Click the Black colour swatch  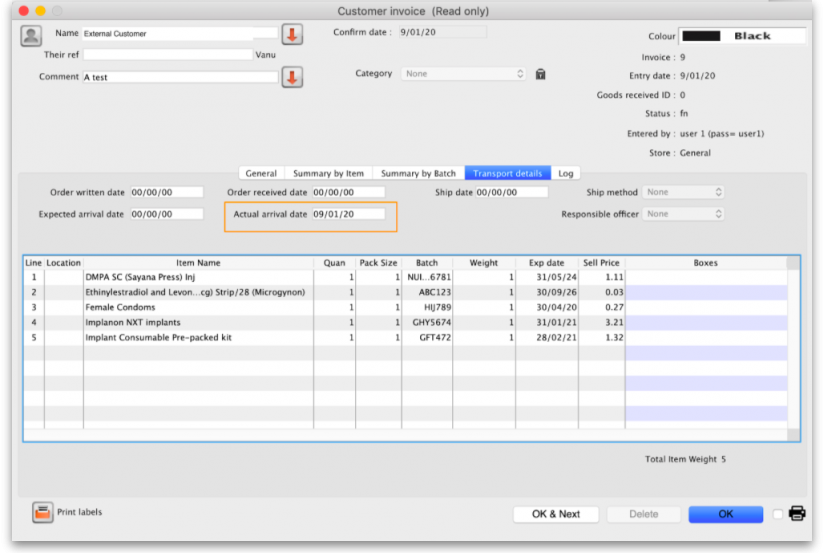click(x=742, y=36)
